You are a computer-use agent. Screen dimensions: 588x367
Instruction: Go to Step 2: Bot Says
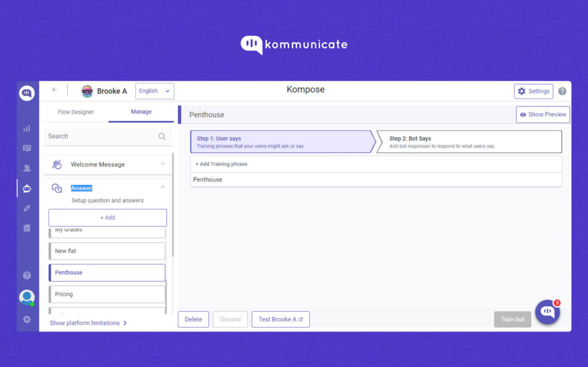tap(469, 142)
